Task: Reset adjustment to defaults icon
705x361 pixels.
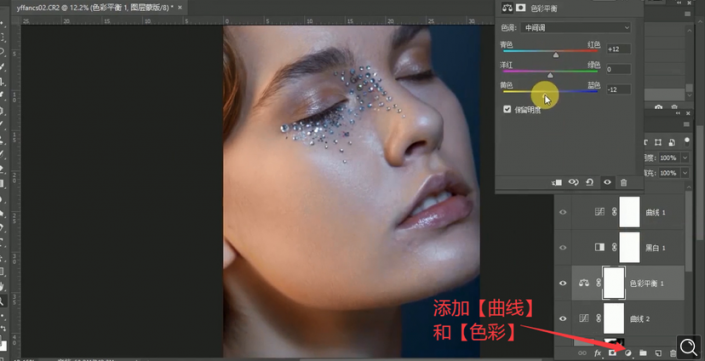Action: 589,183
